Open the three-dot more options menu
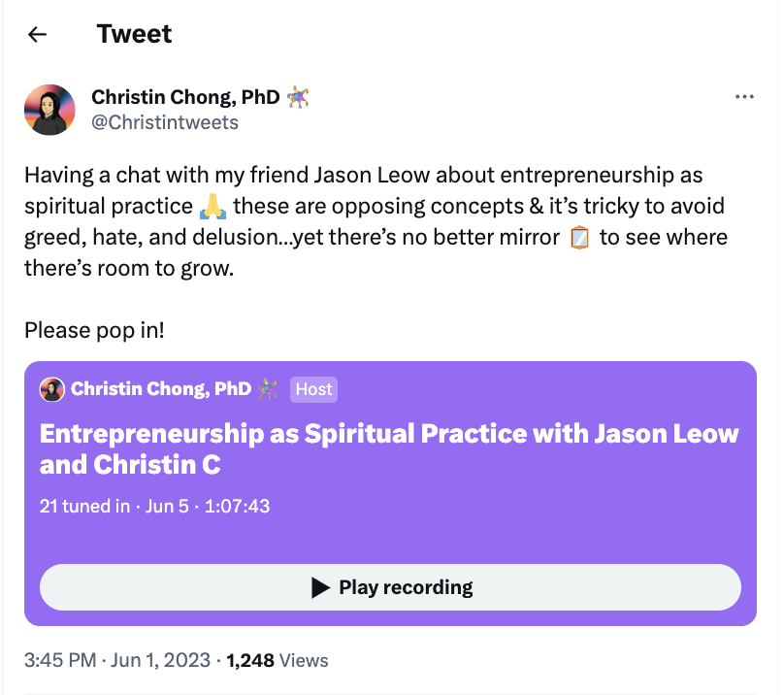The image size is (784, 695). (x=745, y=97)
